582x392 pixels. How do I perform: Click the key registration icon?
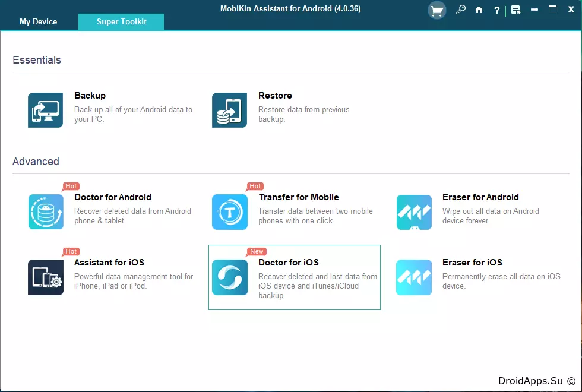pyautogui.click(x=461, y=10)
